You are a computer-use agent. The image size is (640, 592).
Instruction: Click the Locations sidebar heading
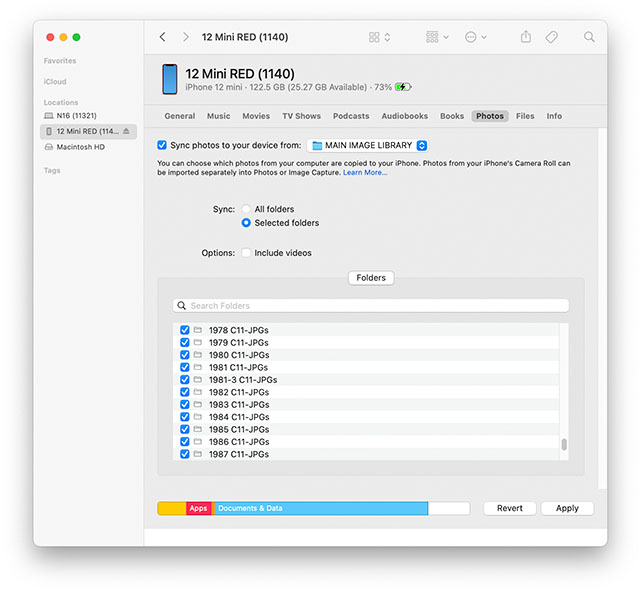click(61, 102)
